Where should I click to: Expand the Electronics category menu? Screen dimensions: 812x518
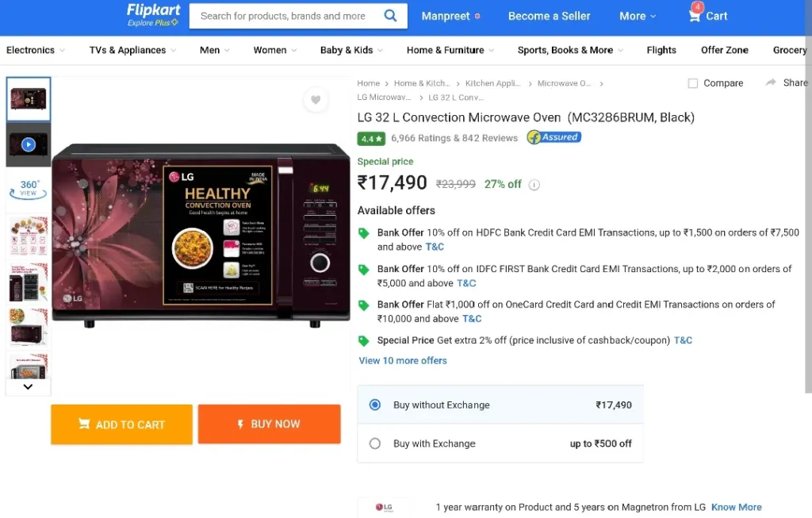point(35,50)
